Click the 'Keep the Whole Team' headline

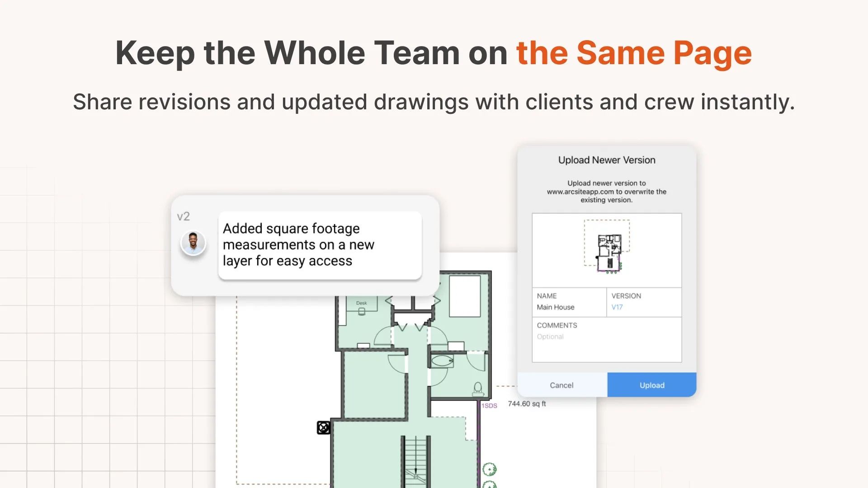pyautogui.click(x=434, y=53)
